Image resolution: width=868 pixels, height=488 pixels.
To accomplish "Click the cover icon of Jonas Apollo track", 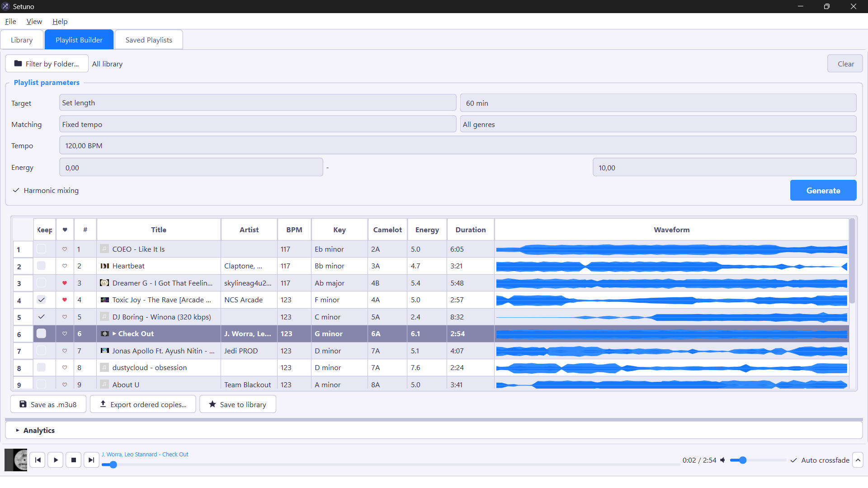I will tap(104, 351).
